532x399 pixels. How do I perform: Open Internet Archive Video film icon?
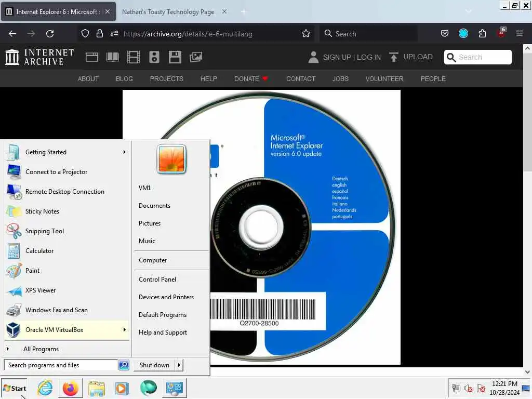pos(134,57)
